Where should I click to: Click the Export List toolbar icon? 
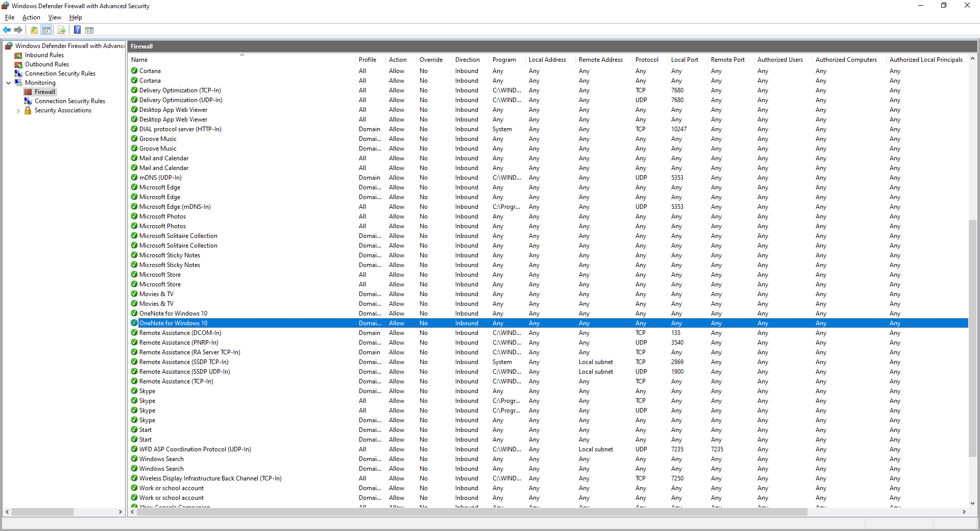pos(62,30)
